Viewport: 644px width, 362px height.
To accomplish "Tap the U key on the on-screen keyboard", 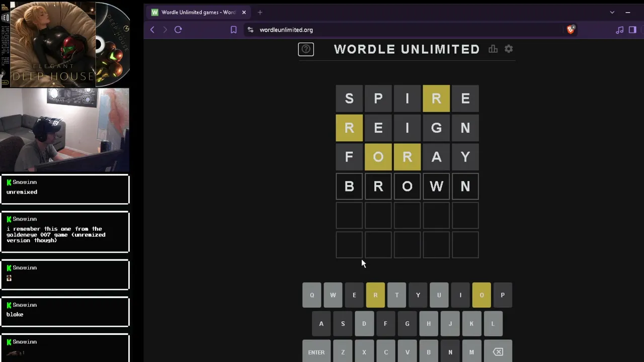I will 439,295.
